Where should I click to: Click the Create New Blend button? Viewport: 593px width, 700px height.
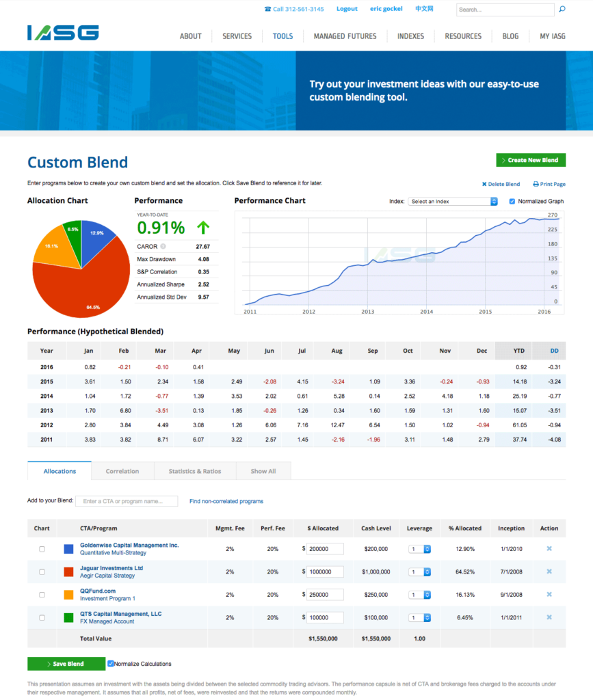(531, 160)
